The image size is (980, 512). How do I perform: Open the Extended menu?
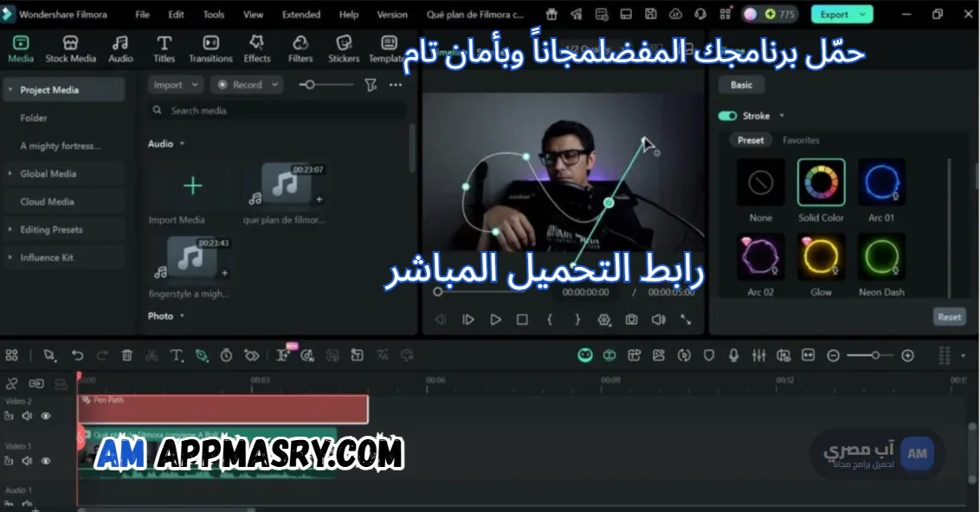click(x=301, y=15)
